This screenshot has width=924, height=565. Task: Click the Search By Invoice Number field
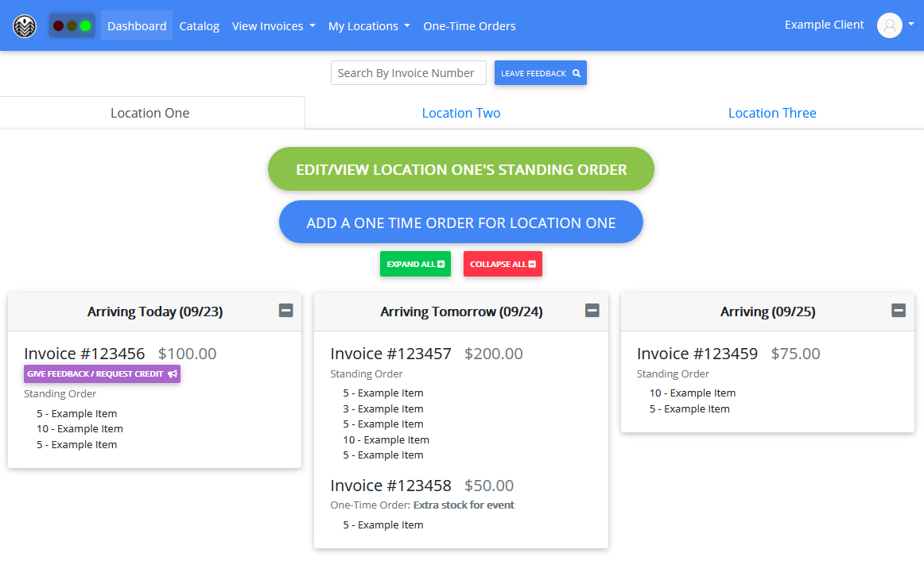pyautogui.click(x=408, y=72)
